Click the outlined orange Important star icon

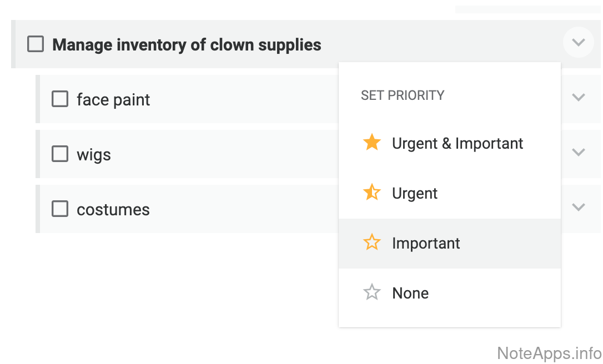pos(371,243)
